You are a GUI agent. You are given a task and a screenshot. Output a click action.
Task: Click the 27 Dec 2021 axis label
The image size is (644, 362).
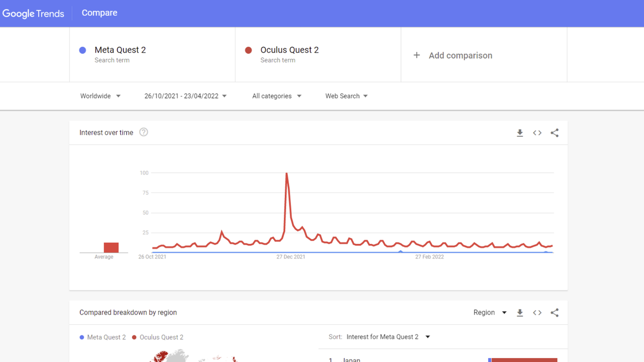click(291, 257)
